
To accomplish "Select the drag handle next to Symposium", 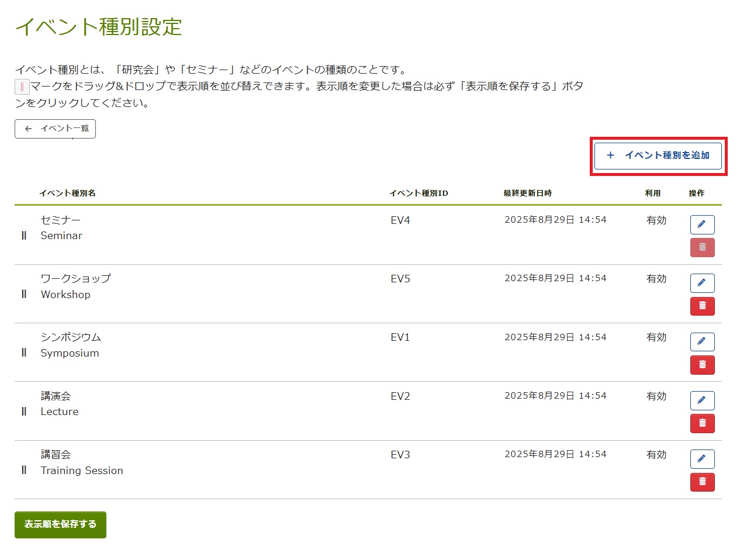I will point(24,352).
